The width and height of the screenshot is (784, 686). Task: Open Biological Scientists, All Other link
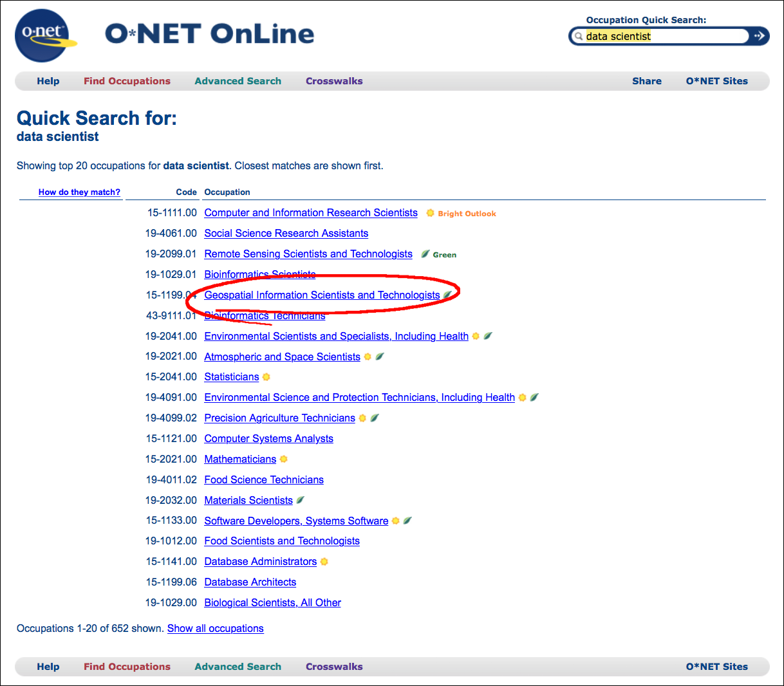[272, 603]
